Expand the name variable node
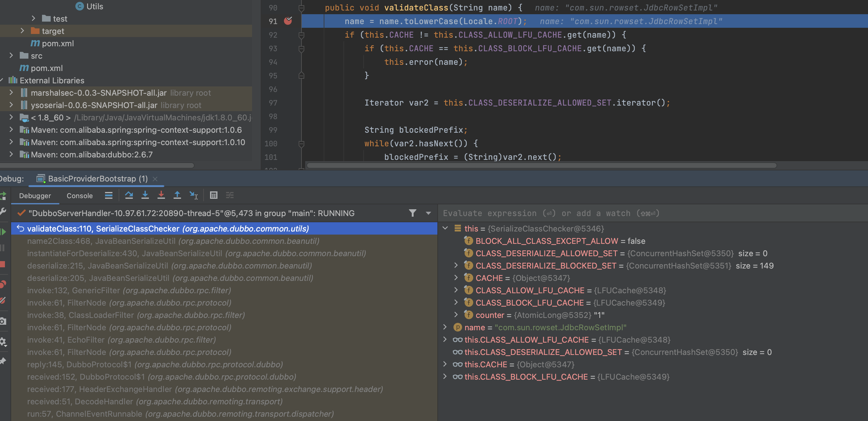This screenshot has width=868, height=421. click(x=445, y=327)
